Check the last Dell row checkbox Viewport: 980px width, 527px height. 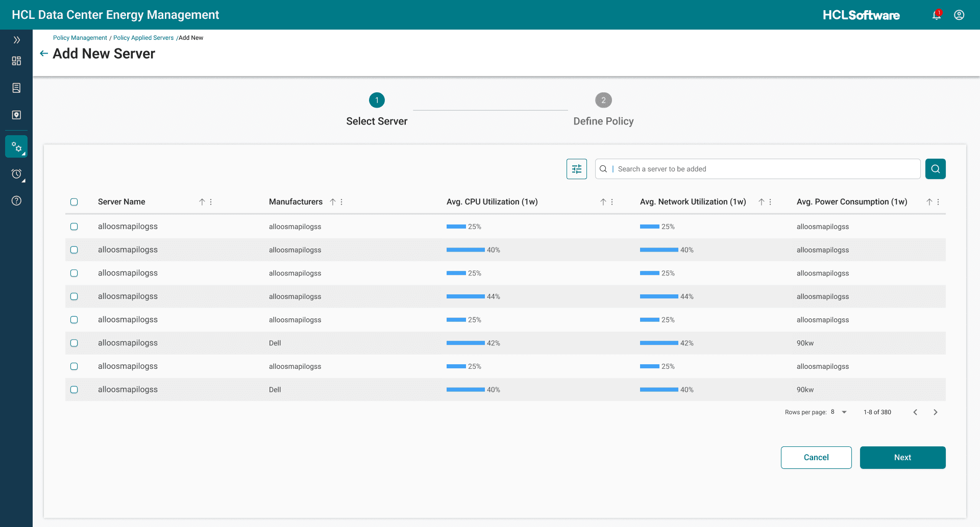(x=74, y=390)
